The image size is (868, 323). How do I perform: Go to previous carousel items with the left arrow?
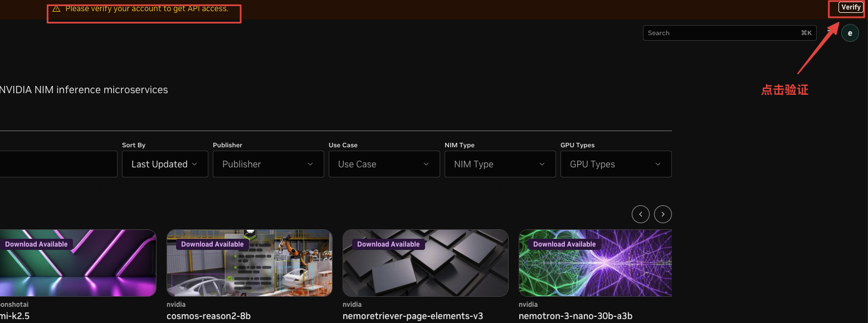[641, 214]
